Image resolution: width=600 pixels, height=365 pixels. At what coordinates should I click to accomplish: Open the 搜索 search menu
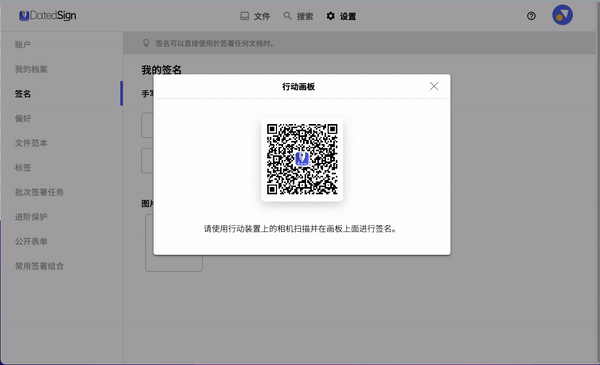click(x=298, y=16)
